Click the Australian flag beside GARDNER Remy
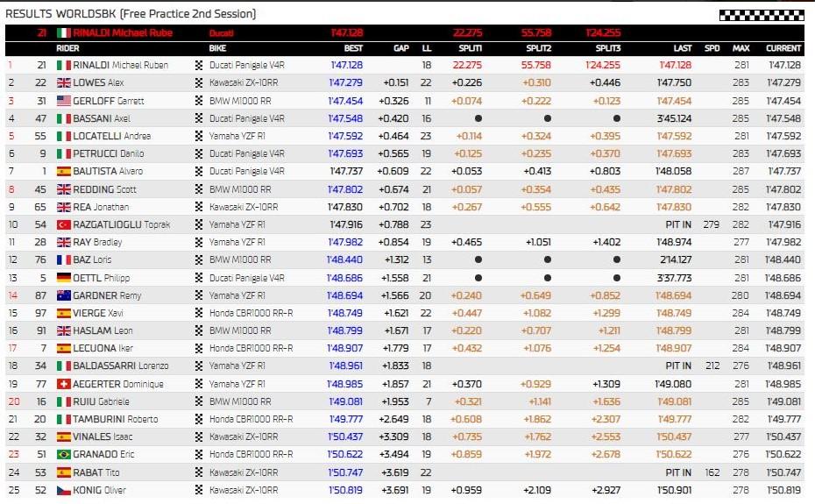The height and width of the screenshot is (504, 815). [x=63, y=295]
